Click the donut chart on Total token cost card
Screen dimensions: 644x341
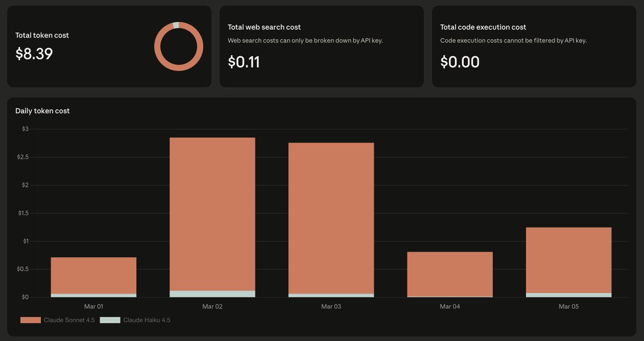pyautogui.click(x=178, y=47)
